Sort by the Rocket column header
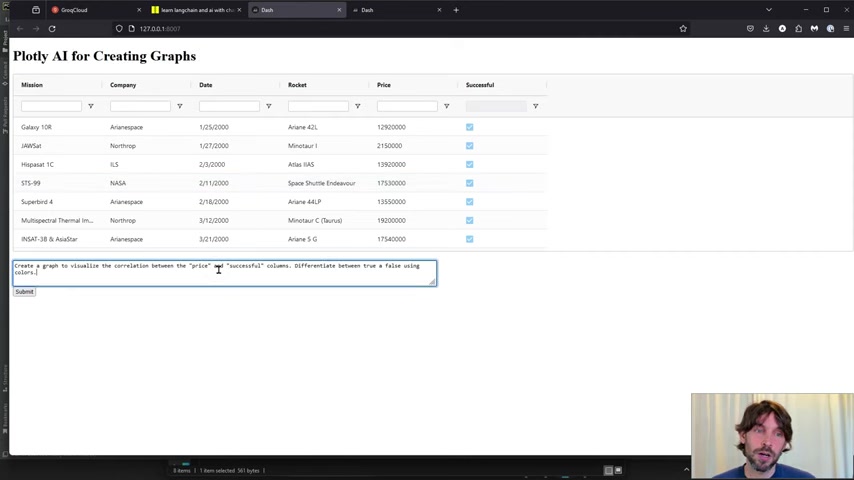Screen dimensions: 854x480 point(297,85)
